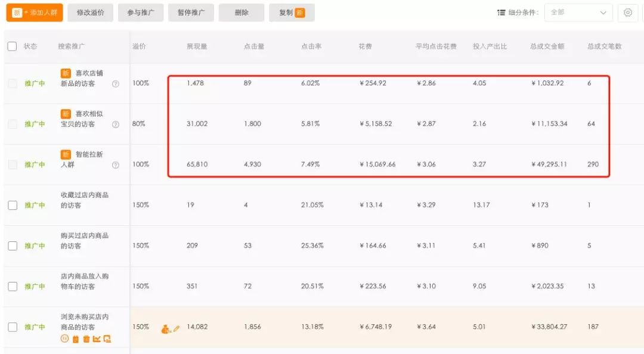The height and width of the screenshot is (354, 644).
Task: Click the disabled checkbox for 喜欢店铺新品的访客
Action: [x=13, y=83]
